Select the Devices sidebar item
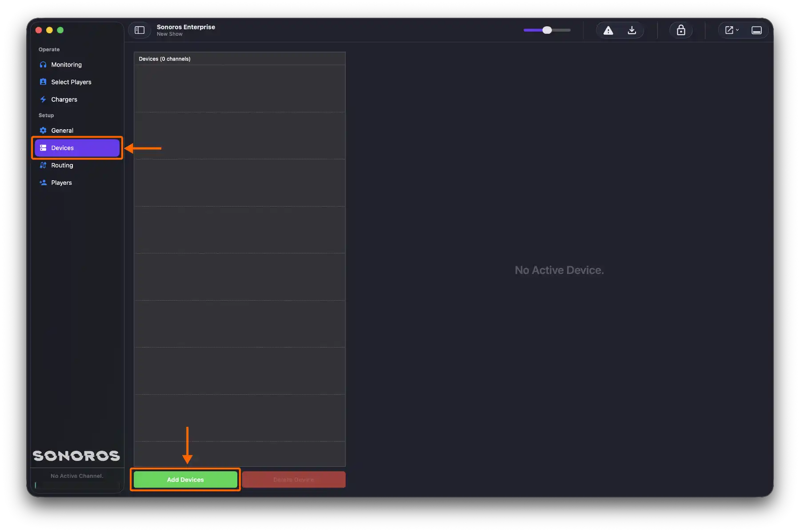The image size is (800, 532). coord(77,148)
